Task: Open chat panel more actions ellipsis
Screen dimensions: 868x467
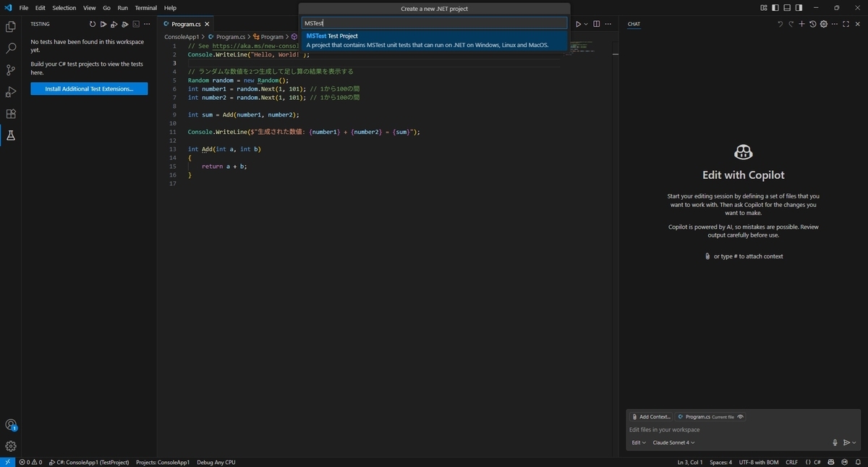Action: (x=835, y=24)
